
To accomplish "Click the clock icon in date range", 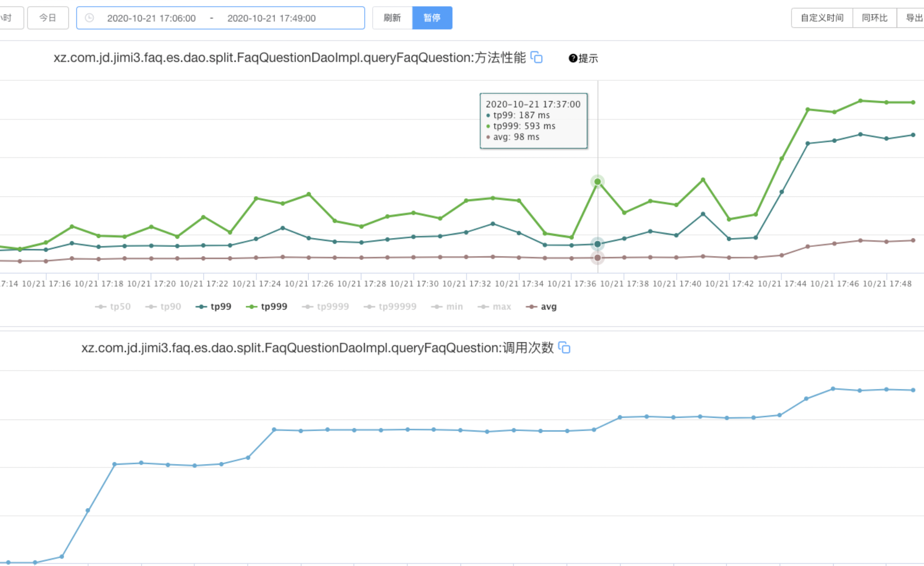I will click(89, 18).
